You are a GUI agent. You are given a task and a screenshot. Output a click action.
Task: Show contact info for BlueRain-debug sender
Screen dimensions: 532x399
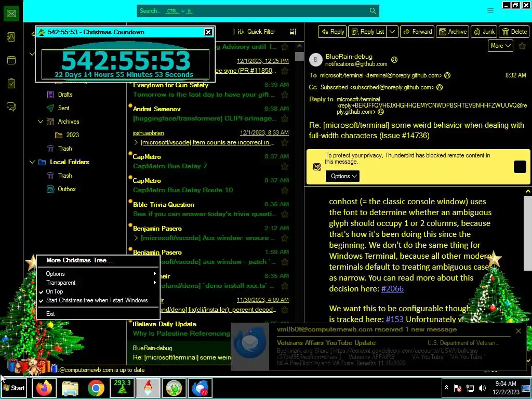coord(394,60)
